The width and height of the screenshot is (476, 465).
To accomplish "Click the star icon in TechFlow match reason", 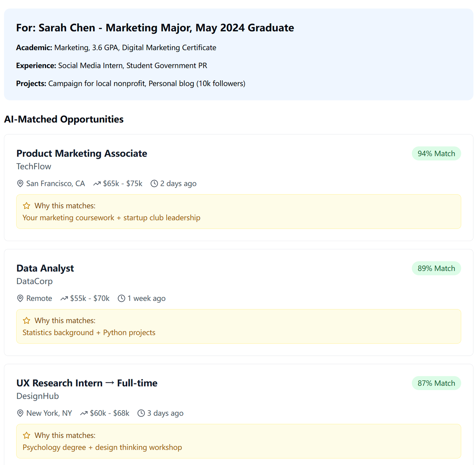I will [x=27, y=206].
